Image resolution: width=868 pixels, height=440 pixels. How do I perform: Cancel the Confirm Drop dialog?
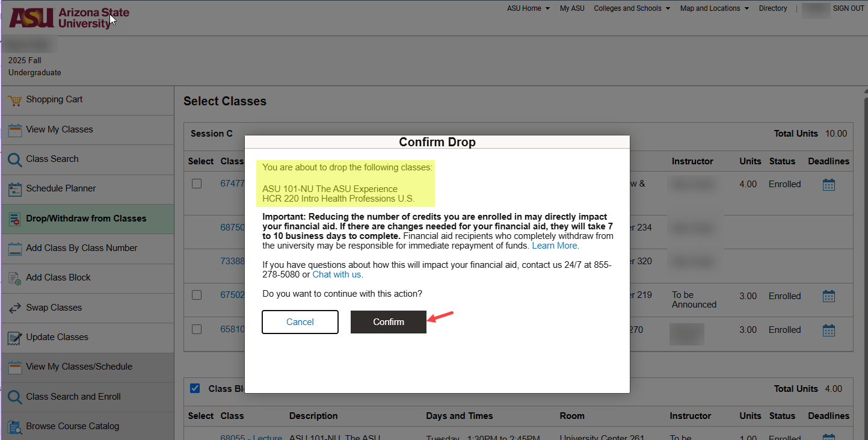click(300, 322)
